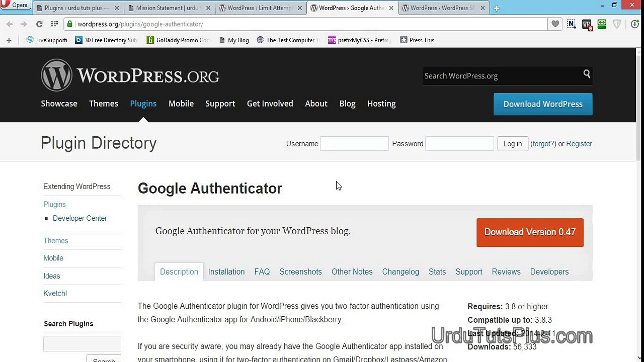Open the Opera menu button
The height and width of the screenshot is (362, 644).
[x=15, y=5]
